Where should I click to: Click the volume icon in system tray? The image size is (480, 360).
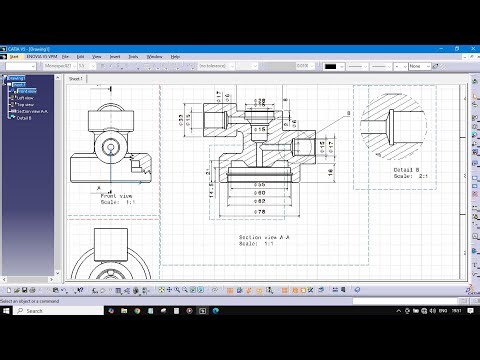(433, 311)
